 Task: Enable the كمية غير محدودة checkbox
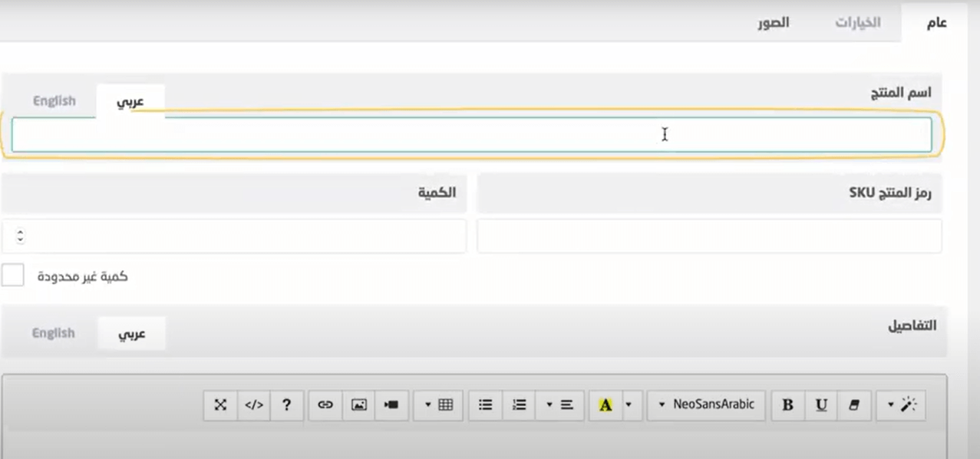(x=13, y=276)
